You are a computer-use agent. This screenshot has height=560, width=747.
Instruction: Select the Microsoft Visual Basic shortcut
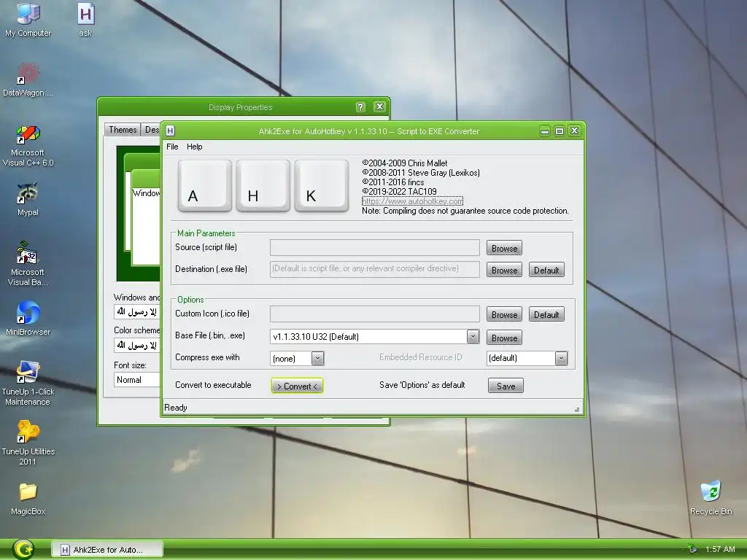(28, 264)
